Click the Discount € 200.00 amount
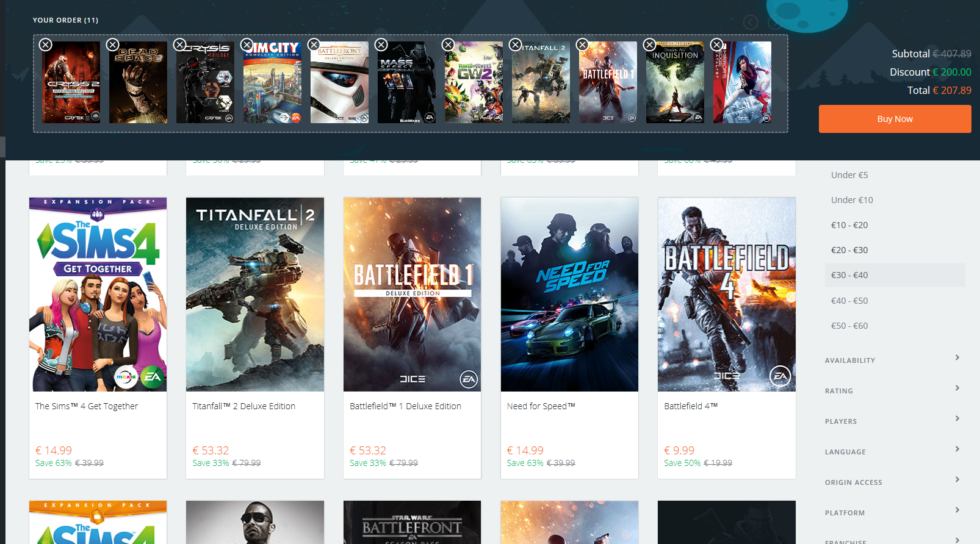The height and width of the screenshot is (544, 980). pyautogui.click(x=952, y=72)
